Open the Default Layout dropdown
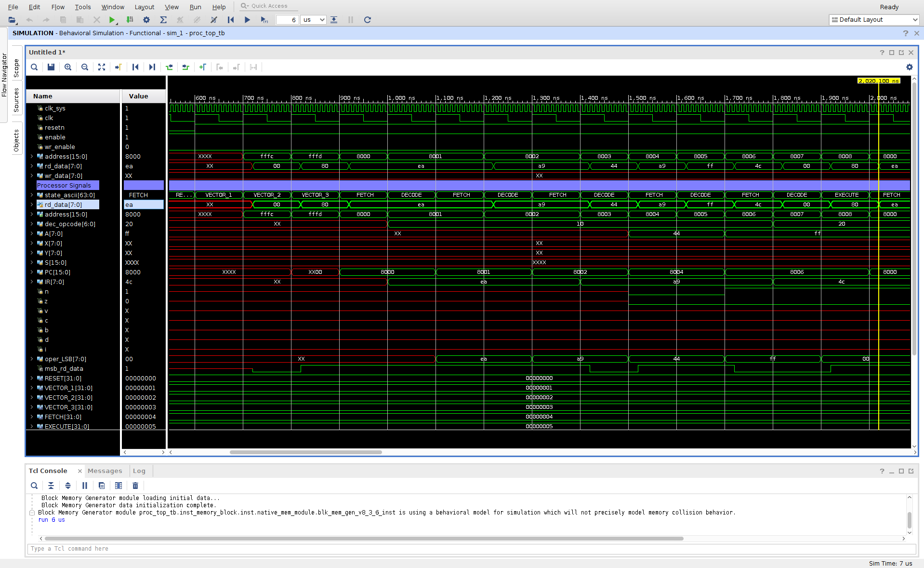 point(873,20)
